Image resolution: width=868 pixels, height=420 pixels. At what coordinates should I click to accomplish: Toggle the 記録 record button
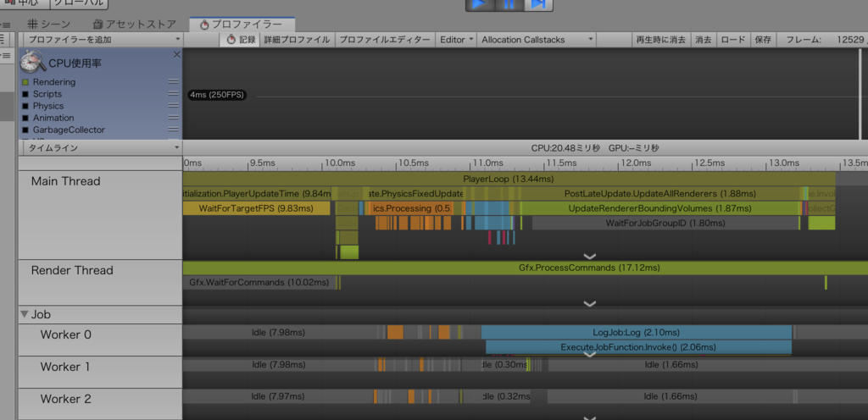coord(241,40)
